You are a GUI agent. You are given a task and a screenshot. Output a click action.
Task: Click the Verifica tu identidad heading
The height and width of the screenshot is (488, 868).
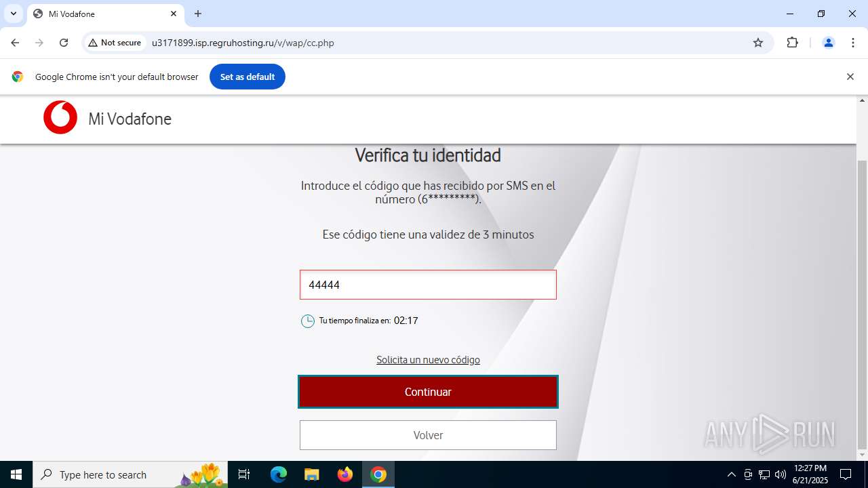pyautogui.click(x=428, y=155)
